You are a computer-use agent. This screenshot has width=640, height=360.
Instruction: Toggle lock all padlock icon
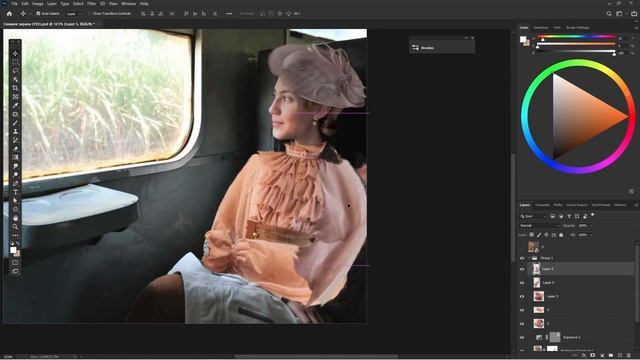coord(561,235)
